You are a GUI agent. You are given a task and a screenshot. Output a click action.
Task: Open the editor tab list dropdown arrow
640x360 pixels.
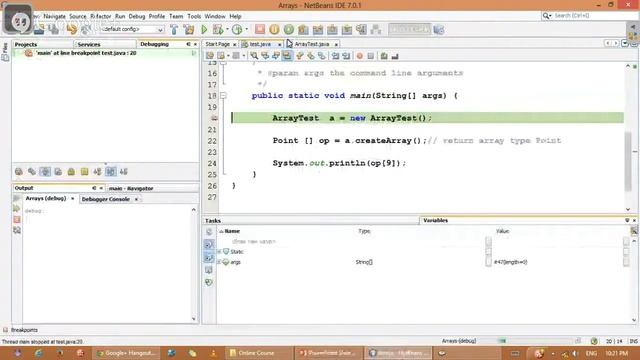(624, 43)
